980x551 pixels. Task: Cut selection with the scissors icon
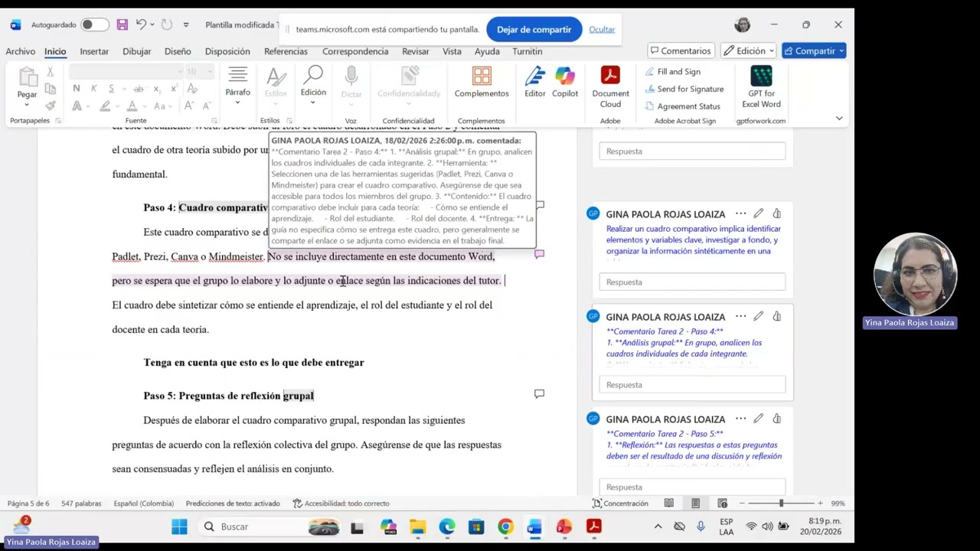(x=50, y=72)
